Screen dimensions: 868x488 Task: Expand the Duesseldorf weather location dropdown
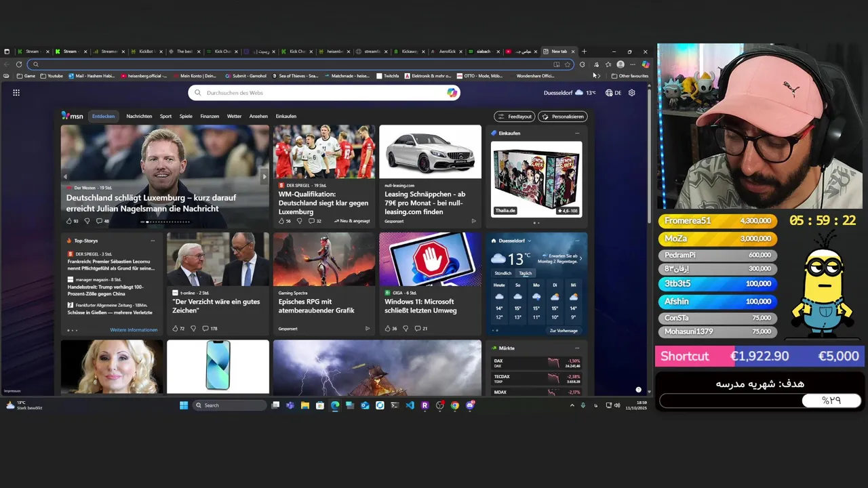click(x=530, y=241)
